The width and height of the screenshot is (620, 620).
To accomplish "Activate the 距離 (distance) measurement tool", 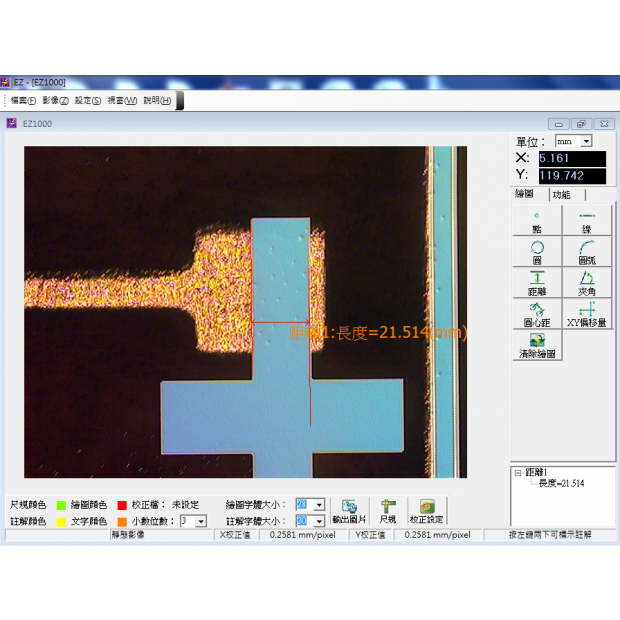I will coord(537,283).
